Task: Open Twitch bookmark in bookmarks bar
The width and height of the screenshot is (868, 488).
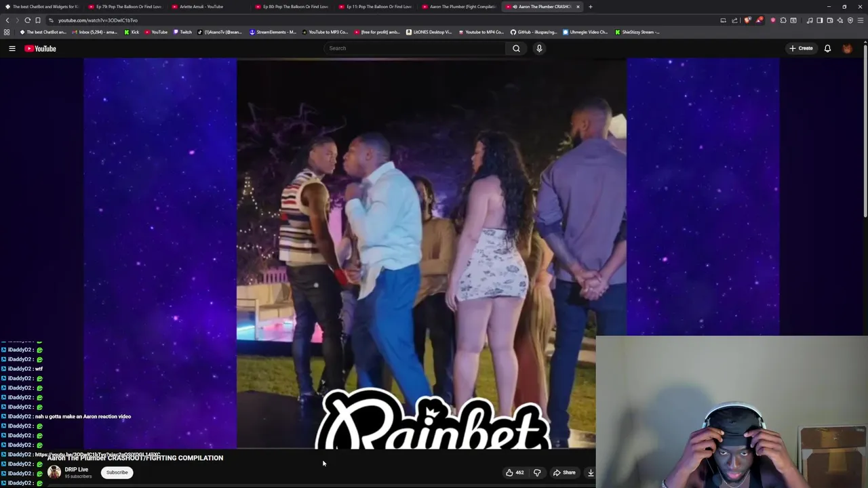Action: [182, 32]
